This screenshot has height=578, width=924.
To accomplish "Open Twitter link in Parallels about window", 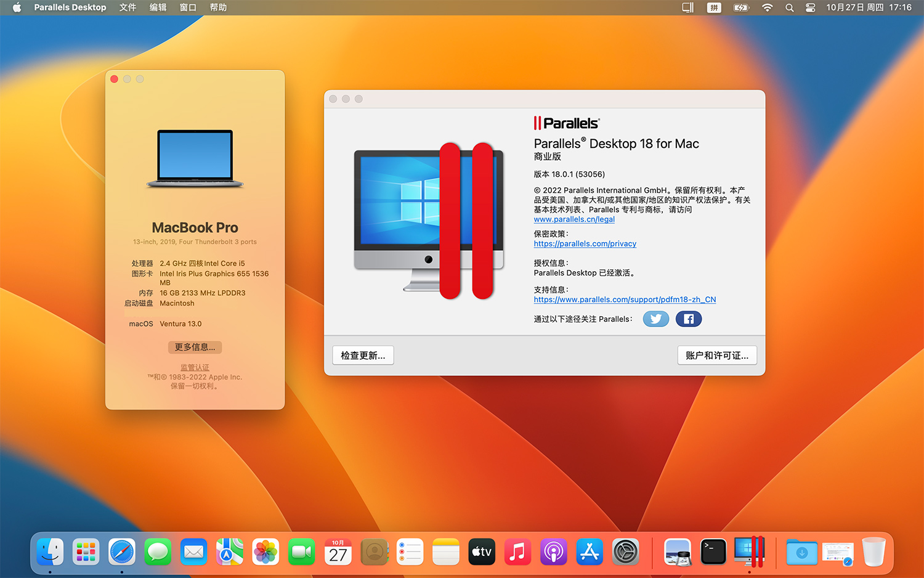I will click(656, 319).
